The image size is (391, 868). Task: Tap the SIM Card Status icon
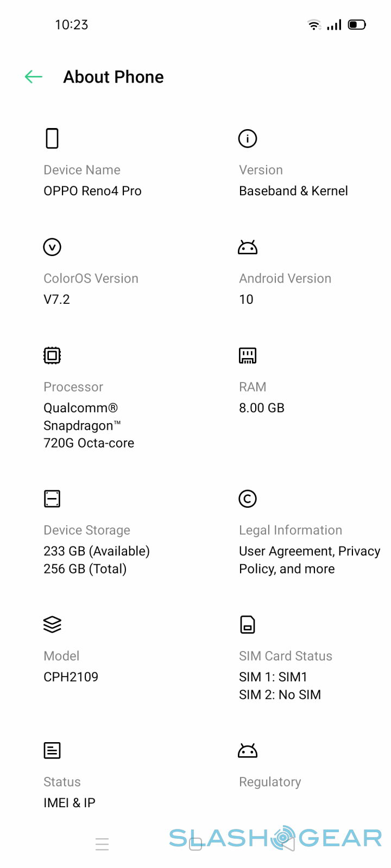248,624
